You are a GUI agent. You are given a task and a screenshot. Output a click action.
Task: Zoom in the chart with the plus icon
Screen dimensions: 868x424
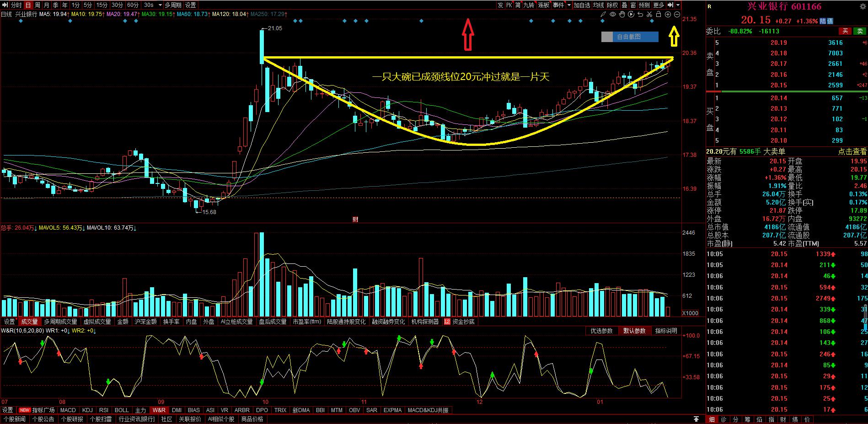(x=668, y=15)
